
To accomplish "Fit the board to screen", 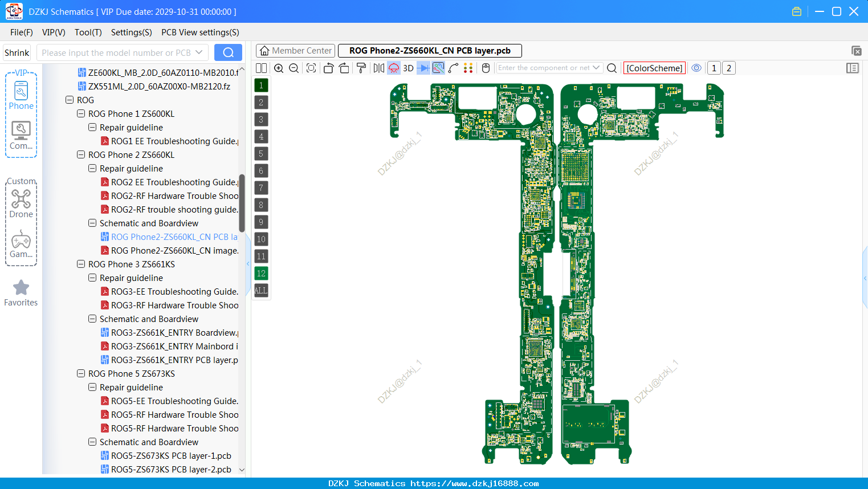I will 311,68.
